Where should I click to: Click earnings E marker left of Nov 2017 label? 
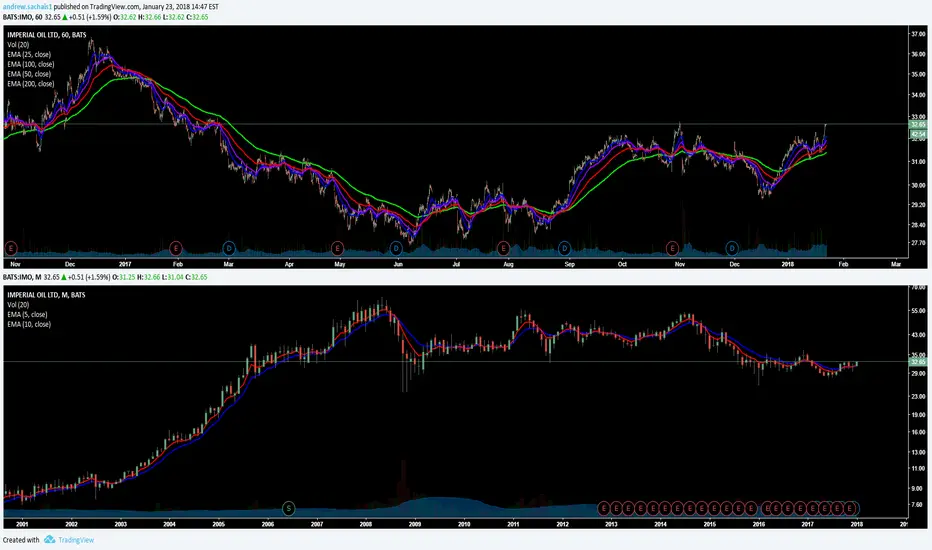coord(672,247)
